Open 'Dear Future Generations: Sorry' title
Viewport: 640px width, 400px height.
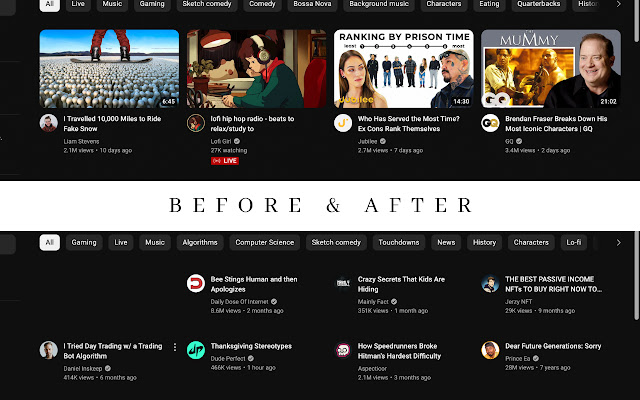pyautogui.click(x=553, y=346)
